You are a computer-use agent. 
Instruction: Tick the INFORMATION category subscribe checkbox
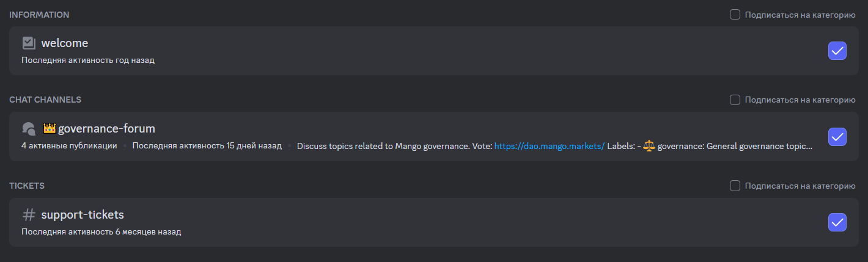(x=735, y=14)
